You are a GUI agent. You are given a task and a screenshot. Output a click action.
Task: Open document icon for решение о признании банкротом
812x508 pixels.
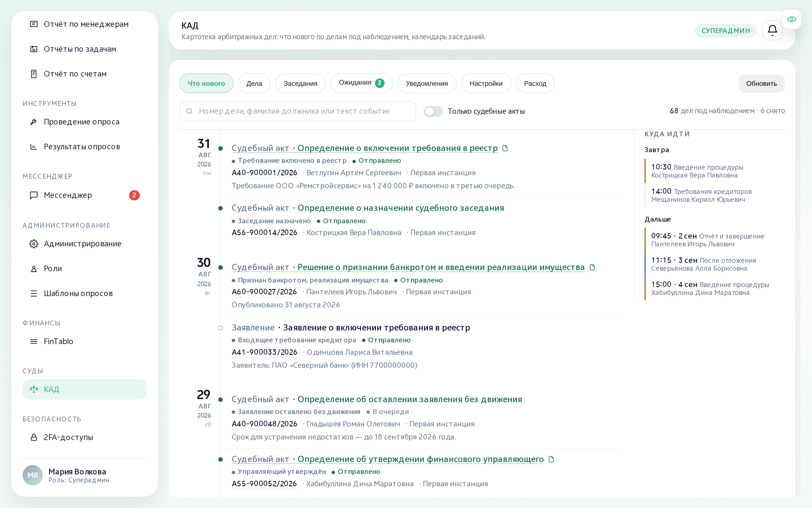pyautogui.click(x=592, y=268)
